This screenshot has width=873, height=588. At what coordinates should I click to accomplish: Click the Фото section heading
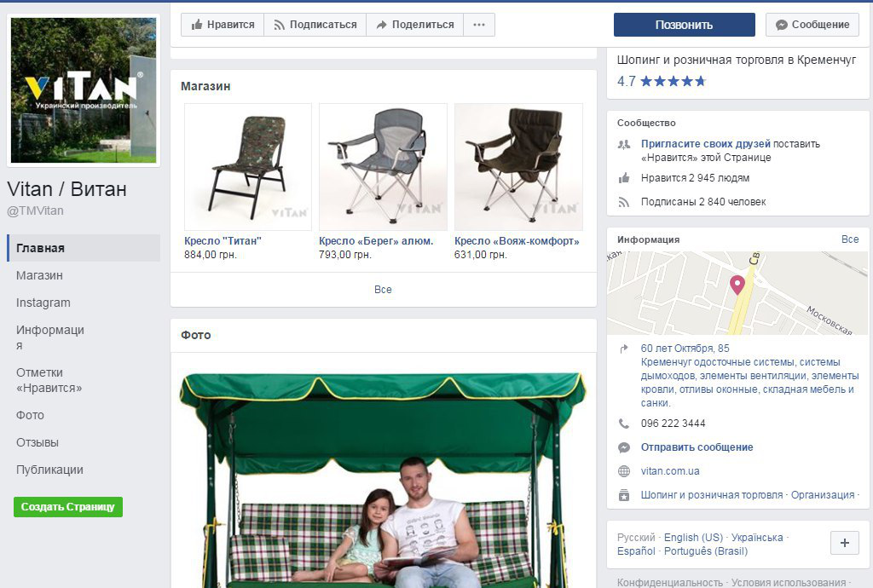pos(196,335)
